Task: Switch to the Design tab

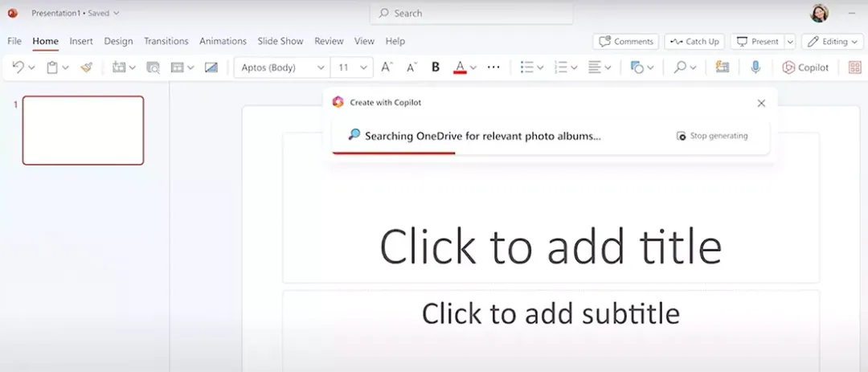Action: point(118,41)
